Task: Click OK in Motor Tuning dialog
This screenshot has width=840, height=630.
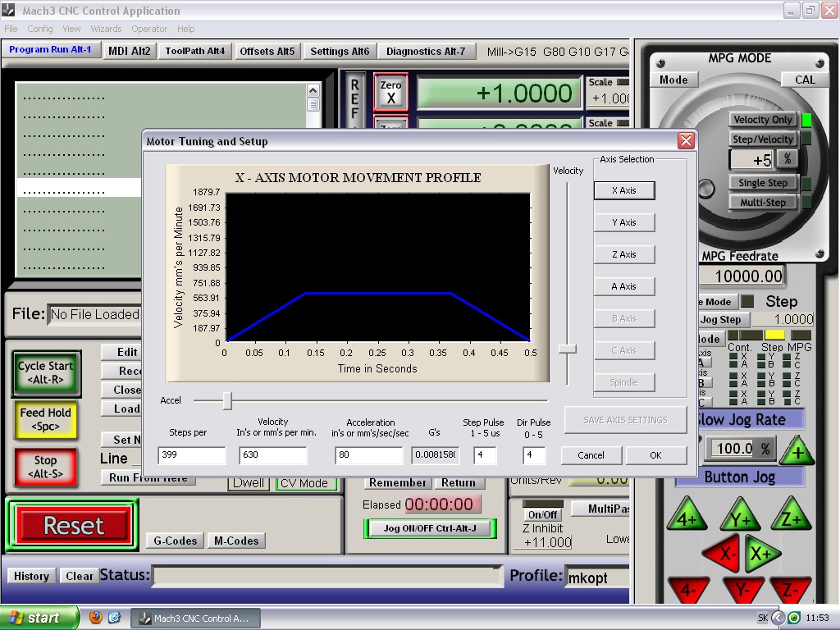Action: pyautogui.click(x=655, y=455)
